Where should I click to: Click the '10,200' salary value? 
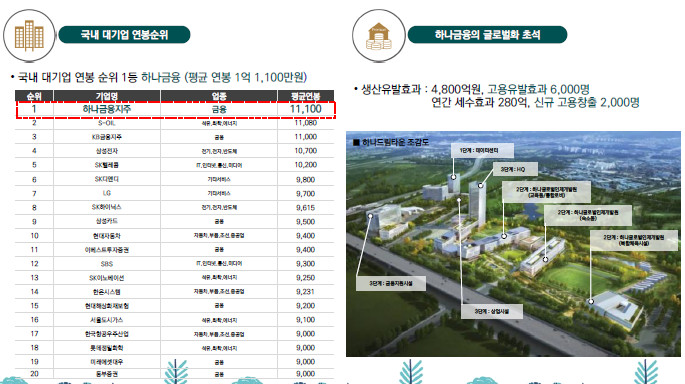click(305, 165)
